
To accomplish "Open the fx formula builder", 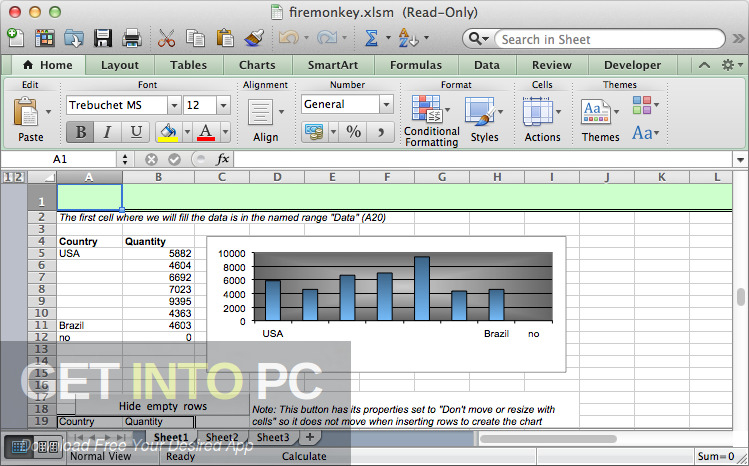I will 223,159.
